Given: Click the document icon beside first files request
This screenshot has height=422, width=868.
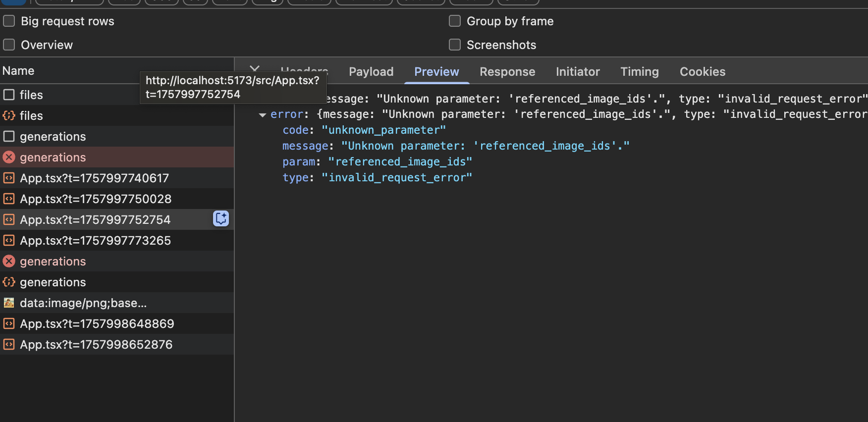Looking at the screenshot, I should click(9, 95).
